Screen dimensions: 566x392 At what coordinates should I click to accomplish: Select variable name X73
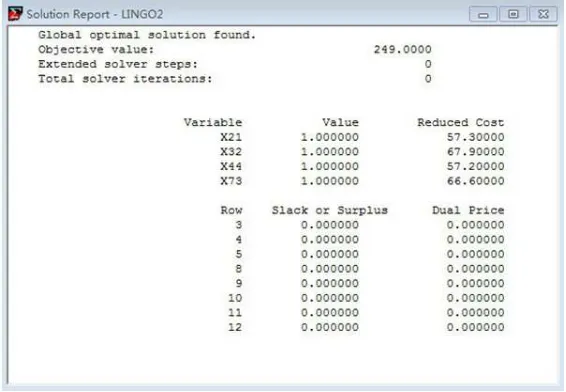[231, 181]
